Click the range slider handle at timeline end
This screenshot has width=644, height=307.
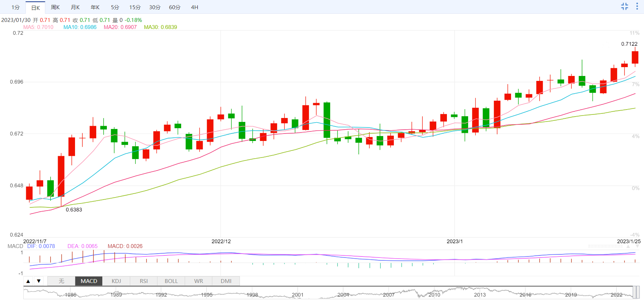tap(636, 293)
